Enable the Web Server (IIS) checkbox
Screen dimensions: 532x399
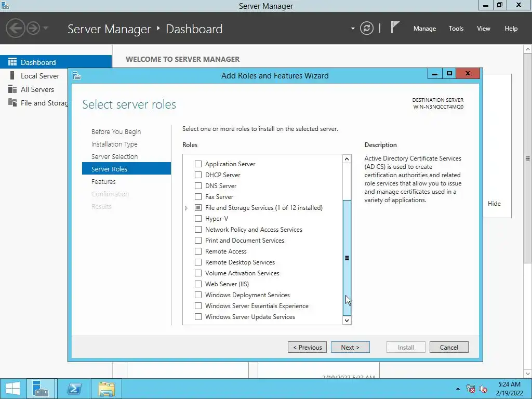coord(198,284)
